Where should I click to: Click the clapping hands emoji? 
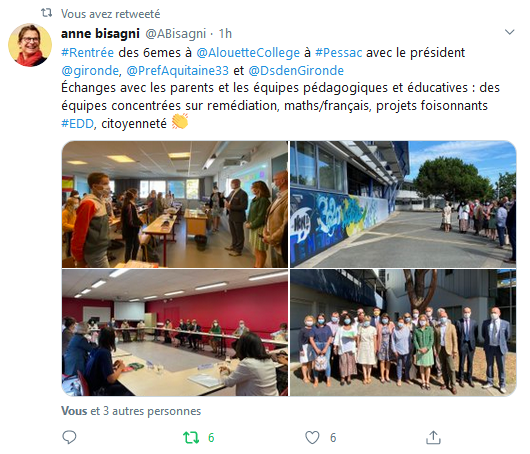coord(180,122)
